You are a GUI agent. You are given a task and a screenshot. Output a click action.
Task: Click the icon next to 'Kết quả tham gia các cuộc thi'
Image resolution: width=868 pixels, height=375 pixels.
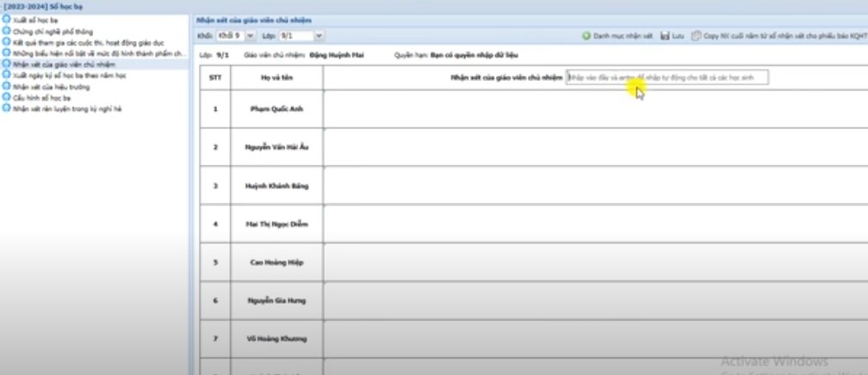coord(7,41)
